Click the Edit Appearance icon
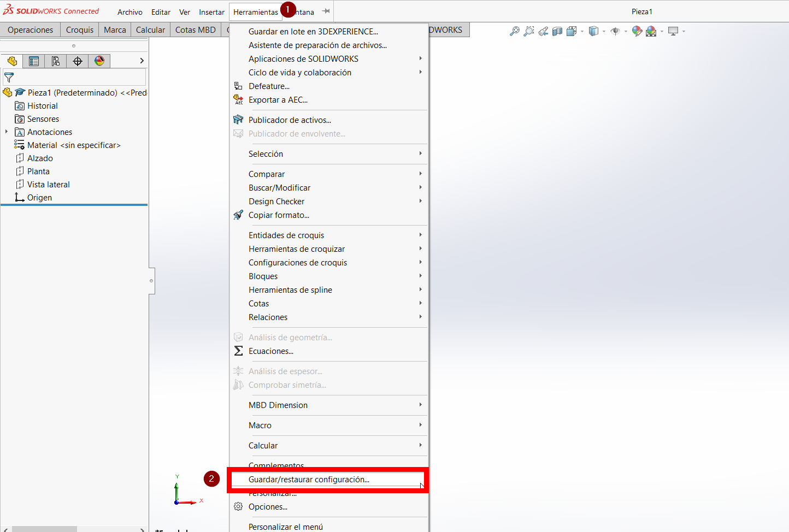The width and height of the screenshot is (789, 532). (x=637, y=31)
